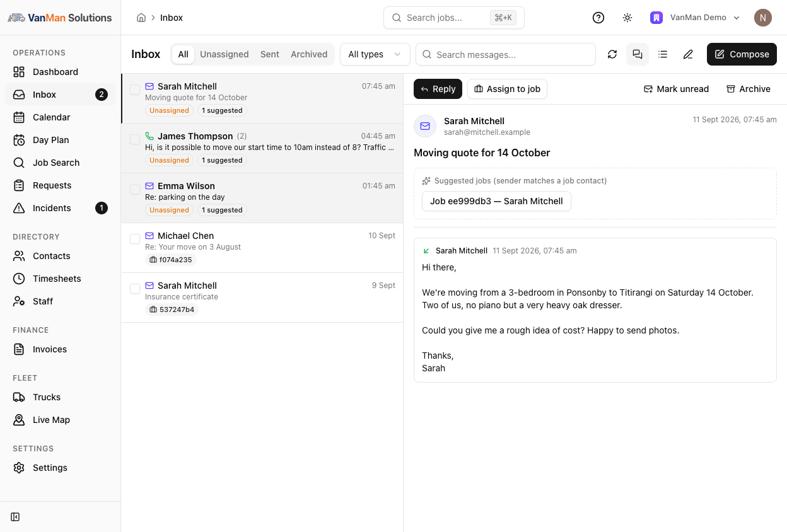Compose a new message
The height and width of the screenshot is (532, 787).
point(742,54)
